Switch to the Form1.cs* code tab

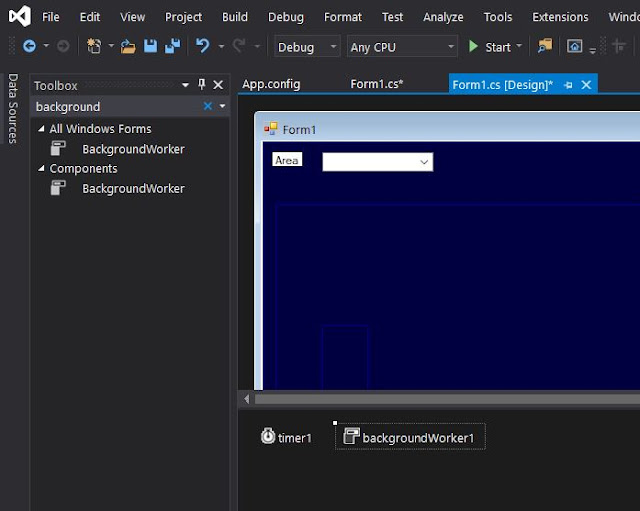376,84
